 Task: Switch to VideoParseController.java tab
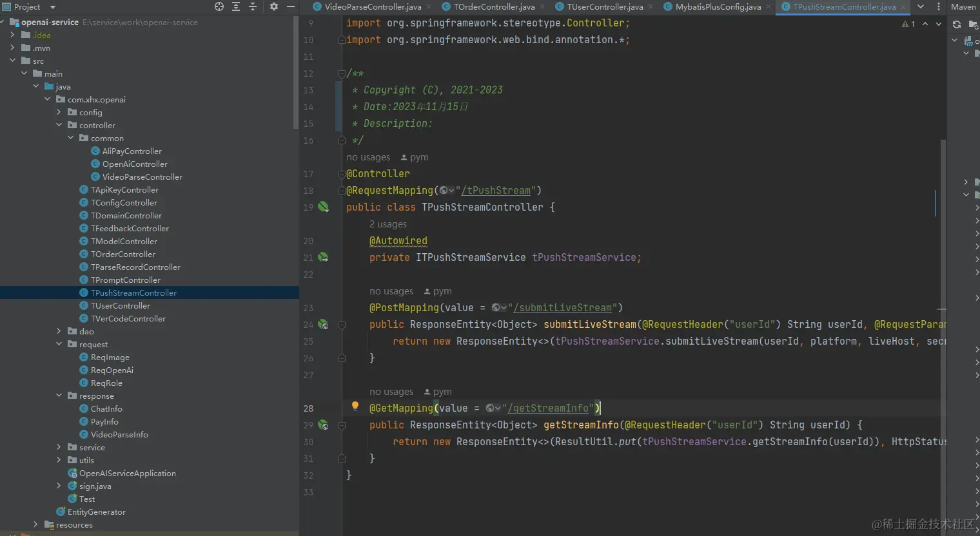(x=366, y=6)
